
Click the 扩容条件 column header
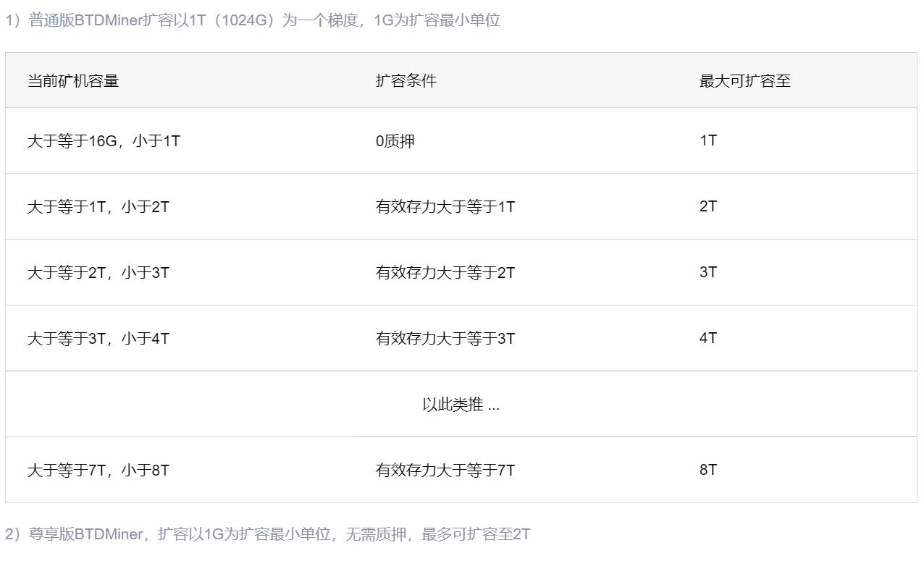[x=406, y=81]
